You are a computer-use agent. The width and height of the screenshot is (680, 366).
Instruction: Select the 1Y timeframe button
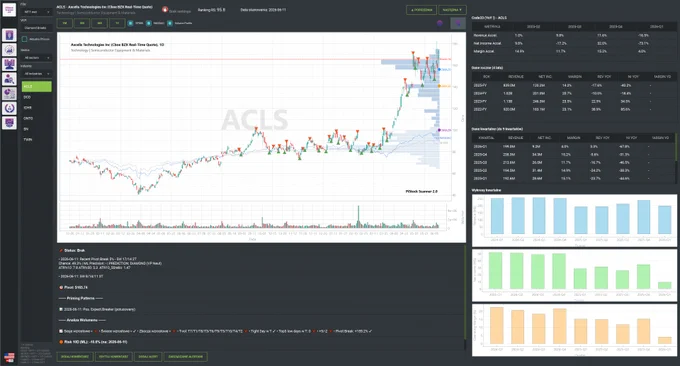coord(117,23)
